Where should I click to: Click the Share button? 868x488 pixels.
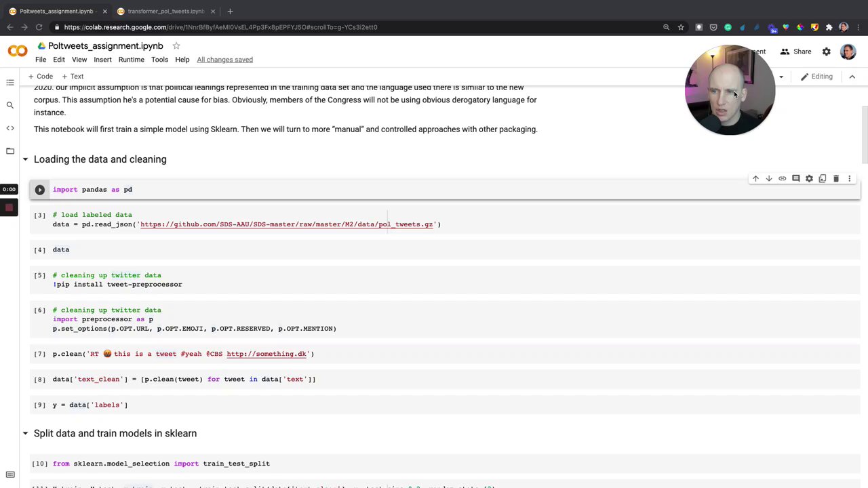795,52
